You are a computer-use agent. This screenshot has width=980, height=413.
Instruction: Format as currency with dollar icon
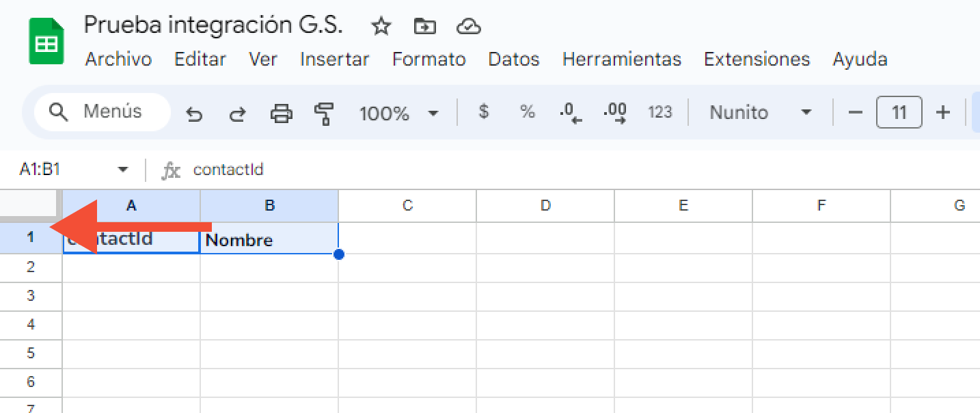click(x=484, y=112)
